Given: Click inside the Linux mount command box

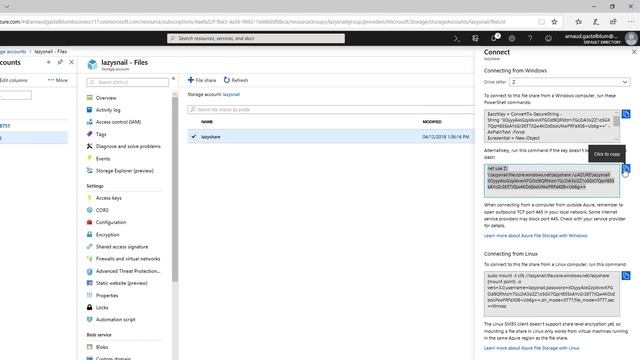Looking at the screenshot, I should coord(551,294).
